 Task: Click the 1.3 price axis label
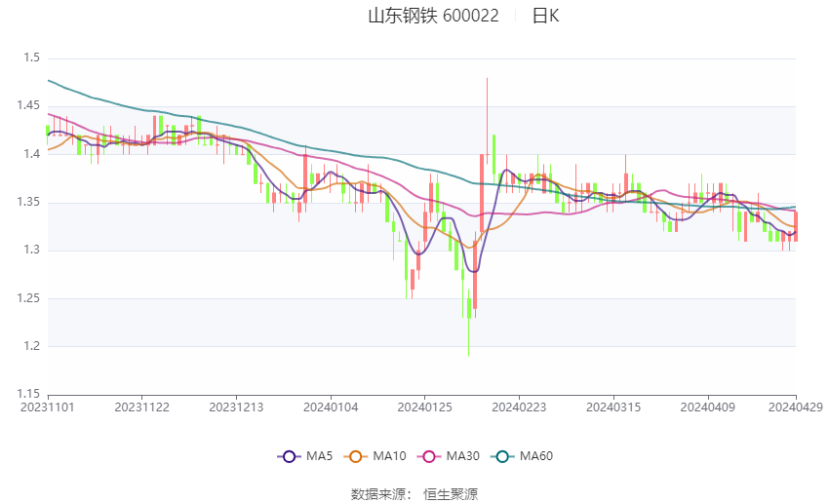click(x=32, y=250)
